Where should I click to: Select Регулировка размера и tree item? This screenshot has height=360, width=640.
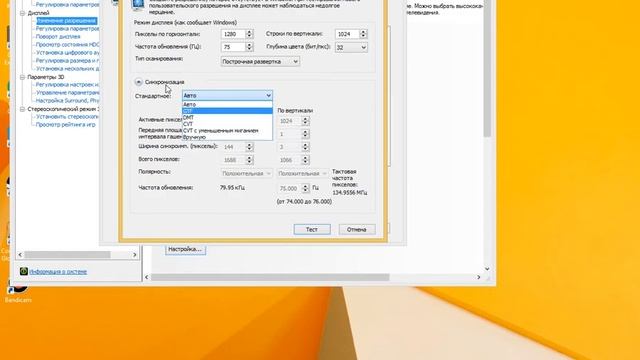click(67, 60)
